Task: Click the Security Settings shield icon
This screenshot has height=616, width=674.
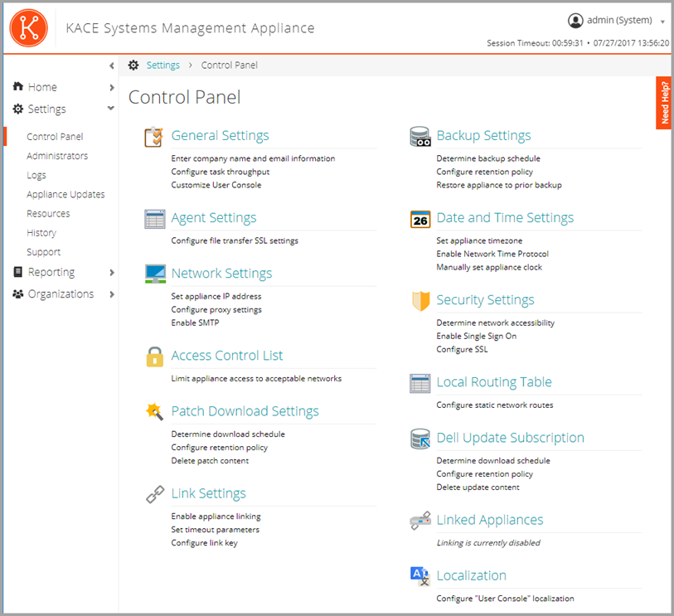Action: pyautogui.click(x=420, y=301)
